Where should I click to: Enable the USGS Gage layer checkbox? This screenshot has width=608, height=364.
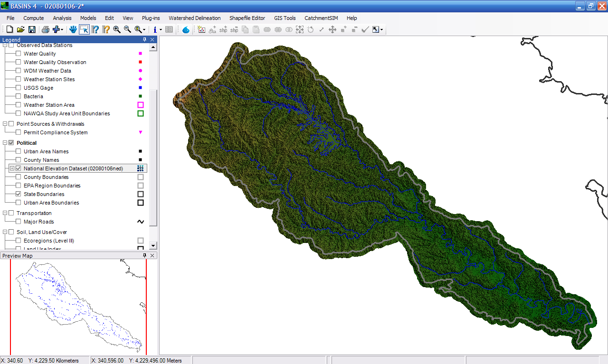pos(18,88)
